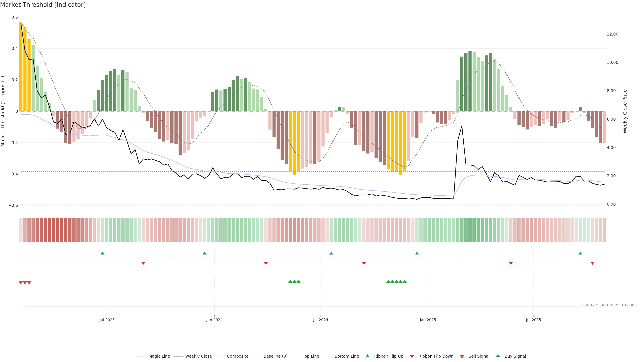The width and height of the screenshot is (644, 362).
Task: Click the source: sharemaestro.com text
Action: (609, 305)
